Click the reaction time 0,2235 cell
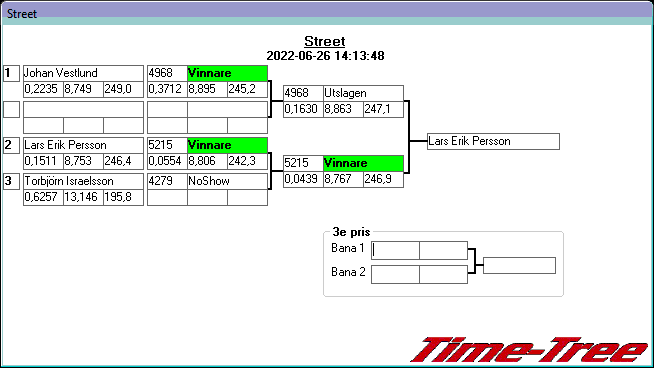 coord(43,89)
